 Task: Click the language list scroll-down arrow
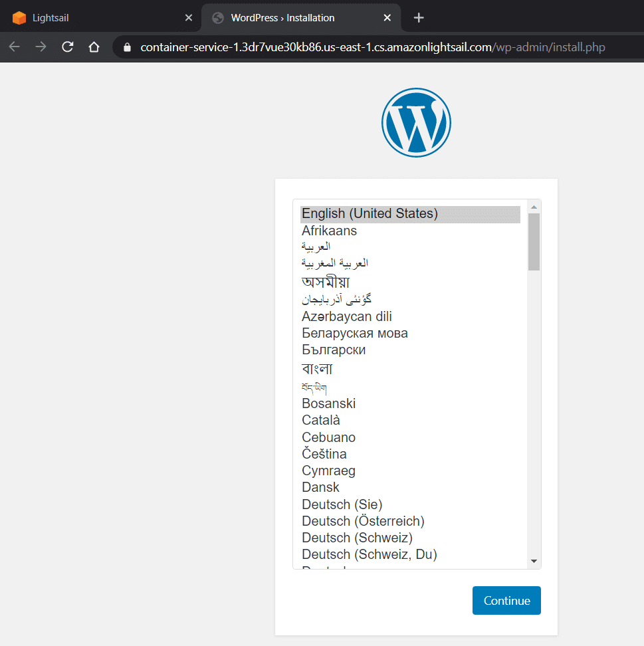coord(534,561)
